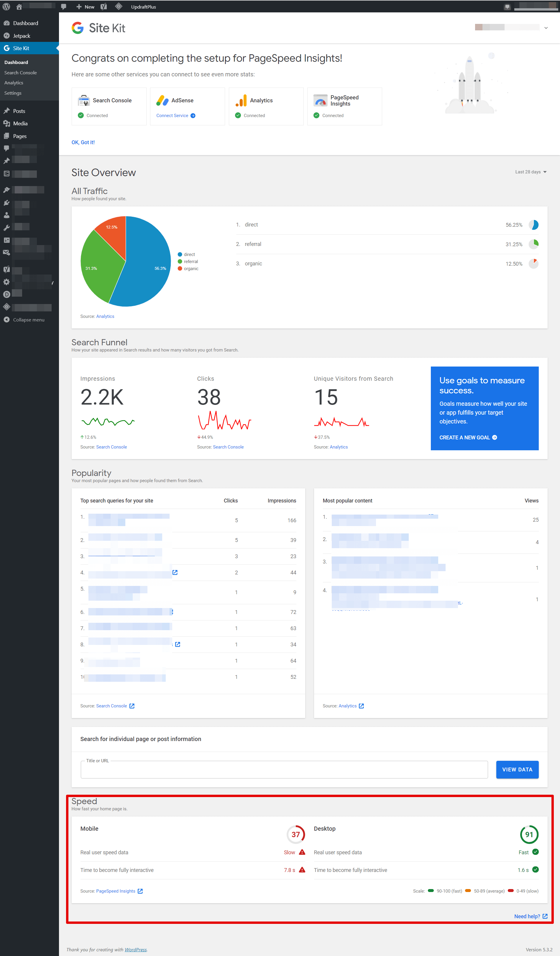Screen dimensions: 560x956
Task: Click the Settings gear icon in sidebar
Action: pos(6,282)
